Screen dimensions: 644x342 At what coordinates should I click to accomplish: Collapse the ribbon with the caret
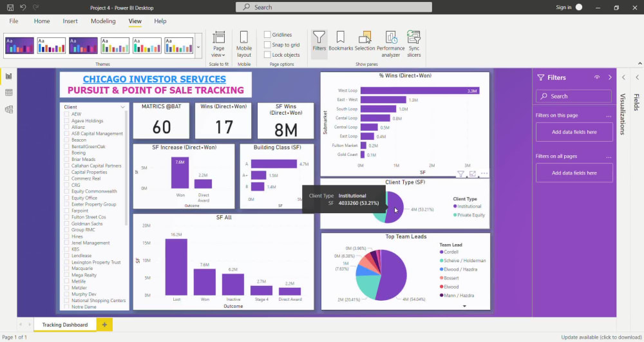coord(639,64)
